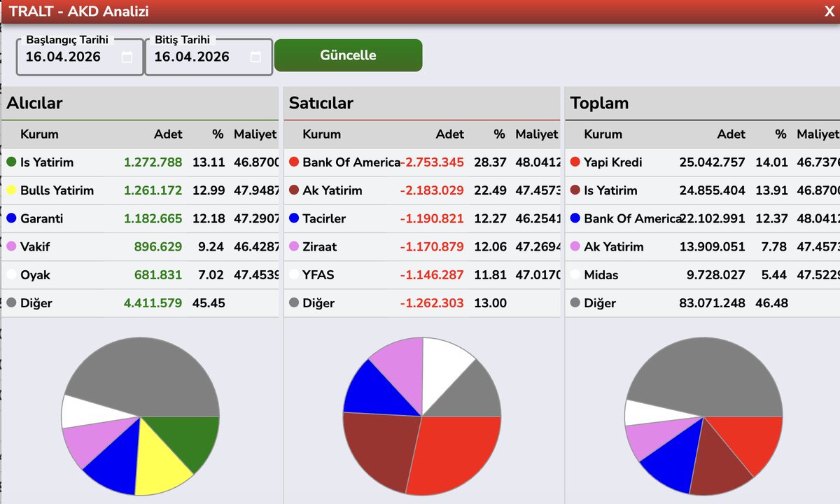Click white dot beside YFAS
840x504 pixels.
(294, 274)
